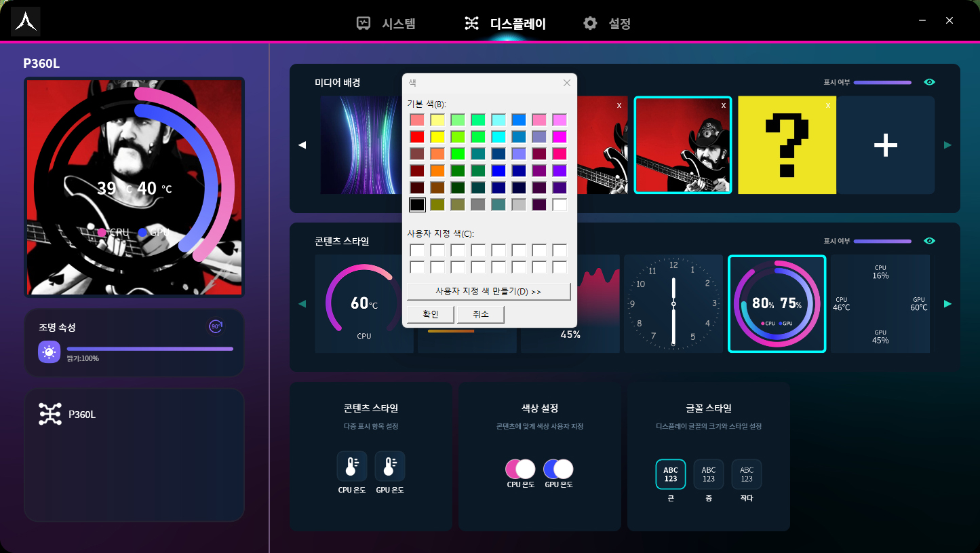Image resolution: width=980 pixels, height=553 pixels.
Task: Pick the pure blue basic color
Action: pos(498,170)
